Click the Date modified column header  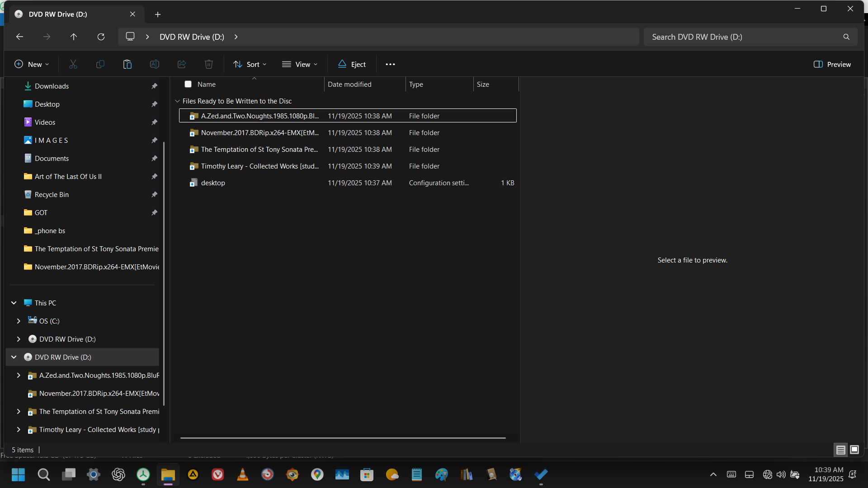349,84
